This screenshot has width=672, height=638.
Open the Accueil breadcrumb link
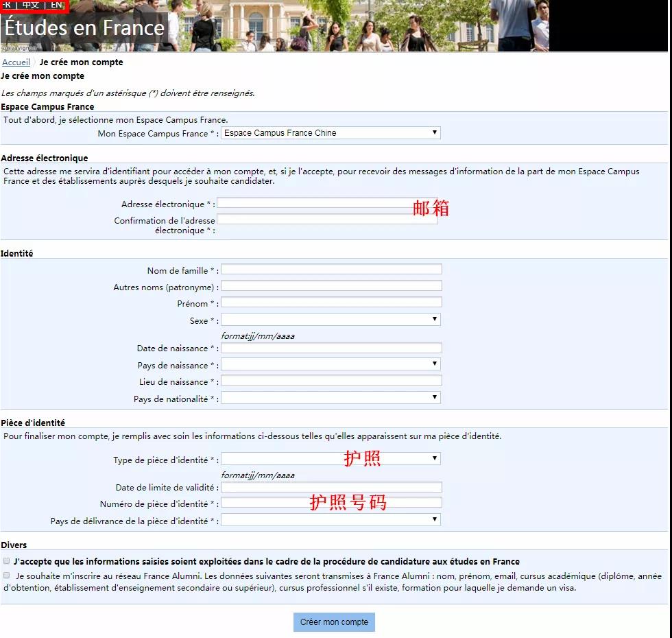pos(16,62)
